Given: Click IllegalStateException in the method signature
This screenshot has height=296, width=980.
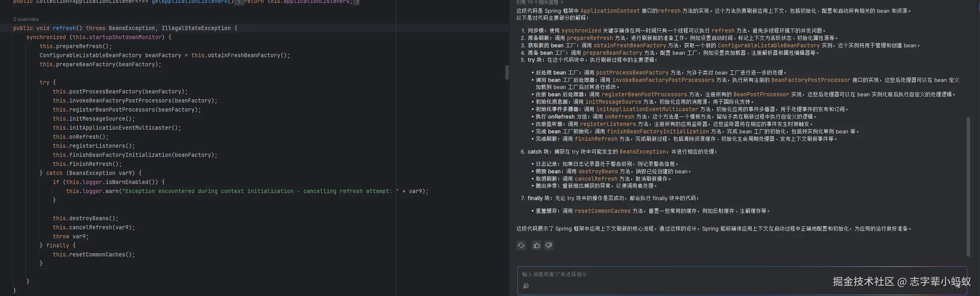Looking at the screenshot, I should coord(196,28).
